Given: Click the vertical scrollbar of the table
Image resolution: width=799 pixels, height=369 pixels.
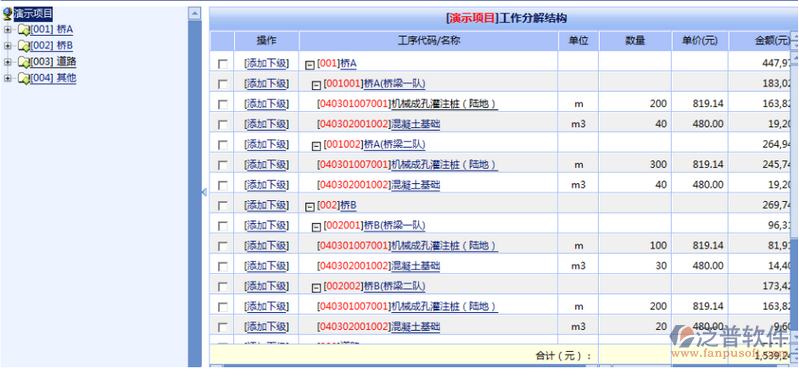Looking at the screenshot, I should coord(794,189).
